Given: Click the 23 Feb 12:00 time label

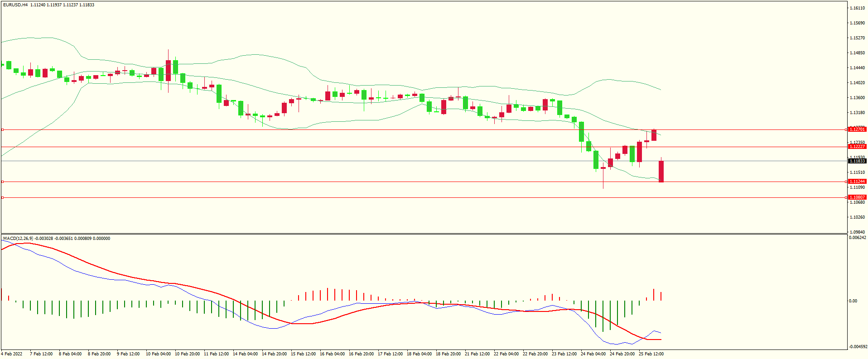Looking at the screenshot, I should (564, 354).
